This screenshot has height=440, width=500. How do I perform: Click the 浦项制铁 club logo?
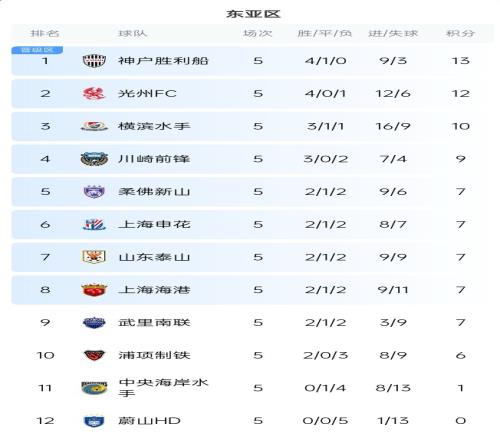94,355
